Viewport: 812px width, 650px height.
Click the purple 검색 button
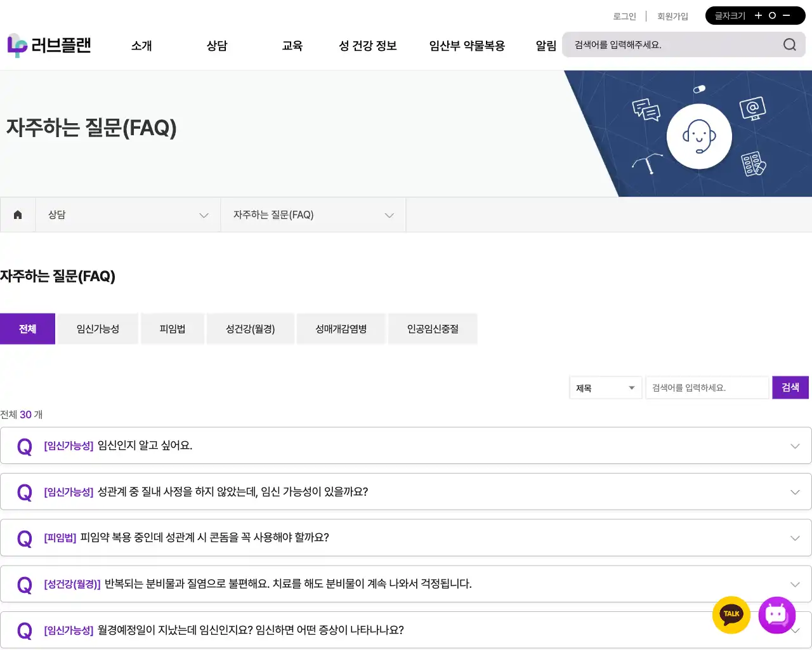click(790, 388)
